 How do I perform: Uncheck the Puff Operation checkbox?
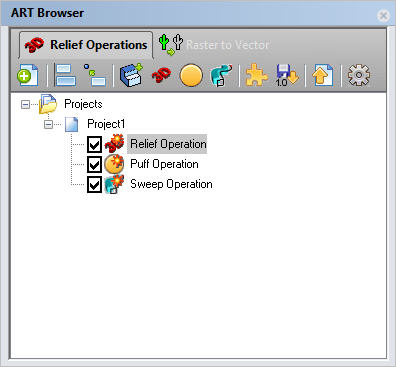[x=94, y=164]
